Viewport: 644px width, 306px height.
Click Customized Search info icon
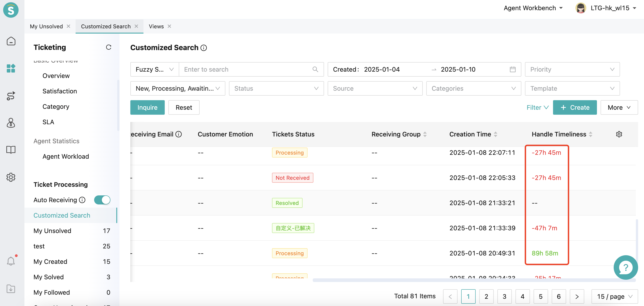(x=204, y=48)
